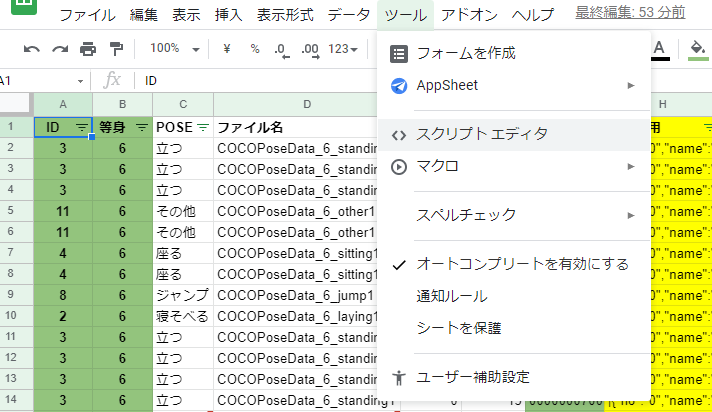Select 座る cell in row 7

183,253
